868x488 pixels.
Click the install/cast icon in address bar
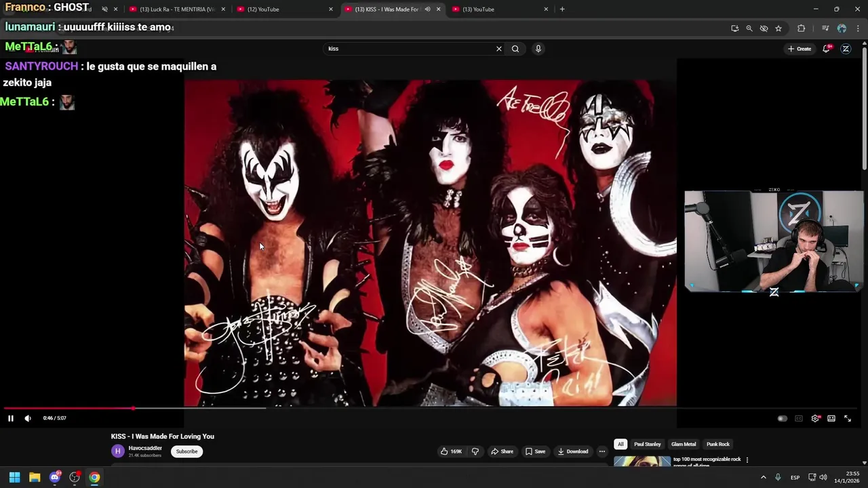[735, 28]
